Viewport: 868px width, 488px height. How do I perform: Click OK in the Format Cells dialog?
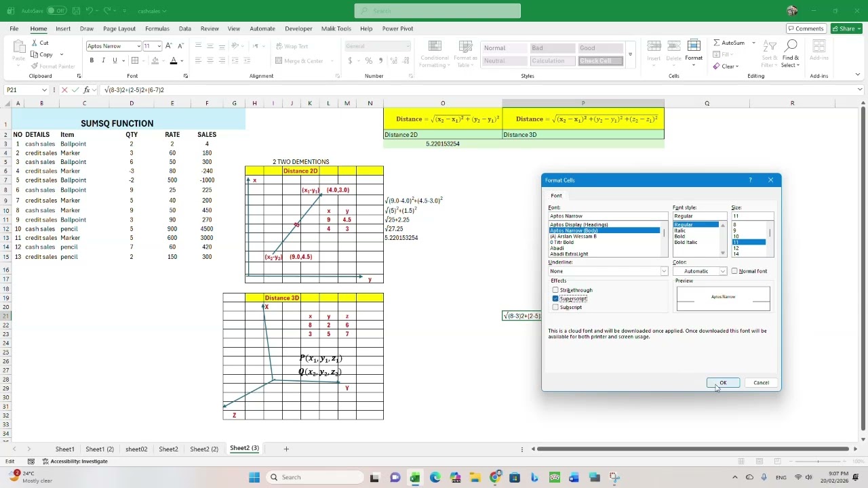[x=723, y=383]
